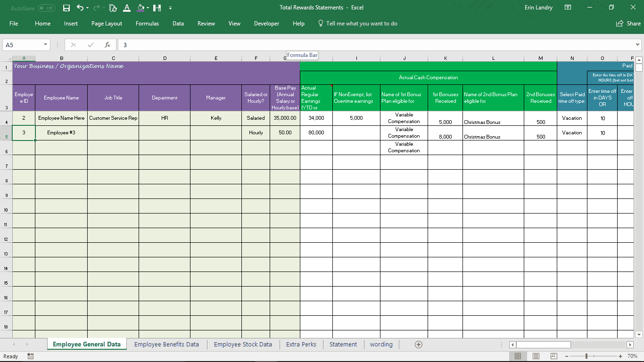
Task: Click the macro recording icon beside Ready
Action: pyautogui.click(x=31, y=356)
